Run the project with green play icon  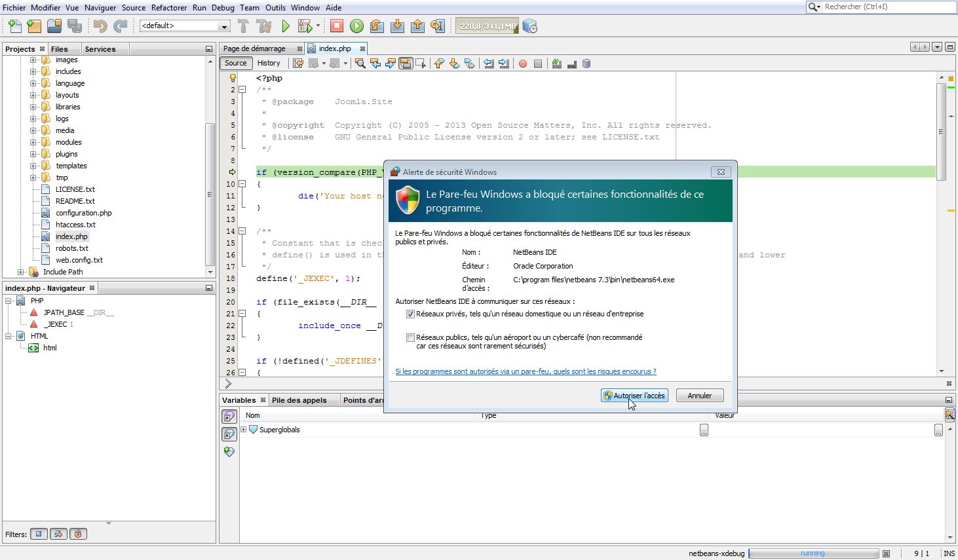coord(286,26)
